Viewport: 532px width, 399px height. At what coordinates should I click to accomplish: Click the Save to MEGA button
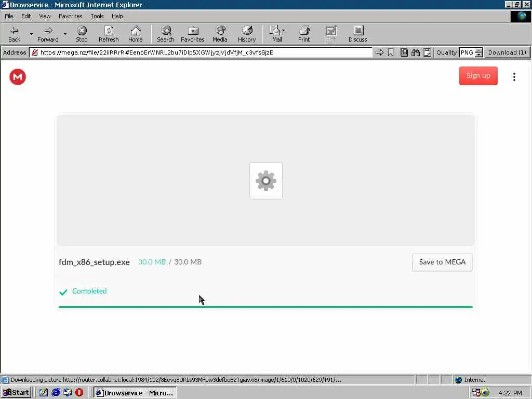tap(442, 262)
